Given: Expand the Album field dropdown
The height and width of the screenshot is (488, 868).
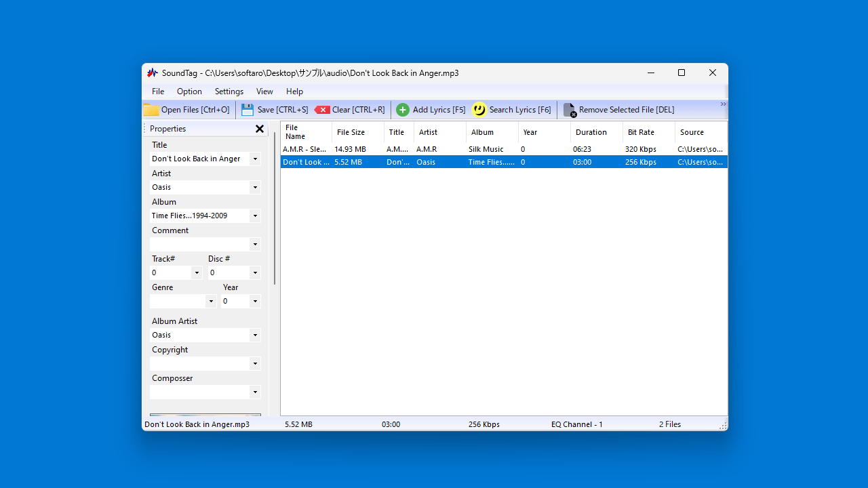Looking at the screenshot, I should click(255, 216).
